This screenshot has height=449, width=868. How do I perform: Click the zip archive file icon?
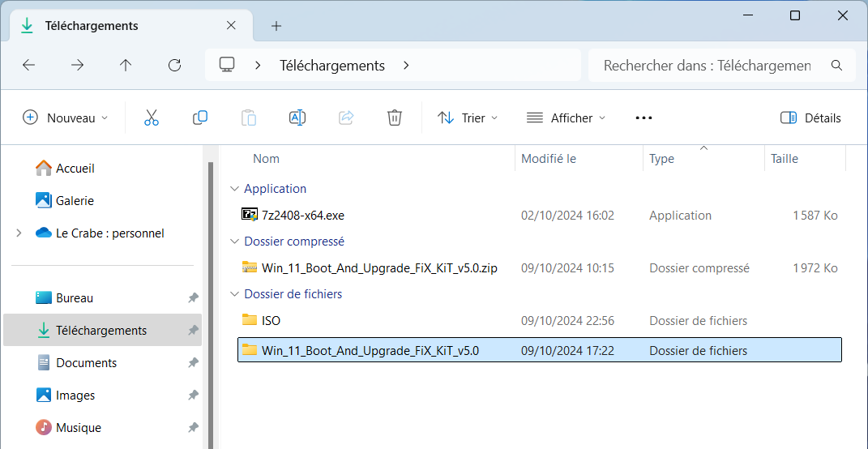250,267
